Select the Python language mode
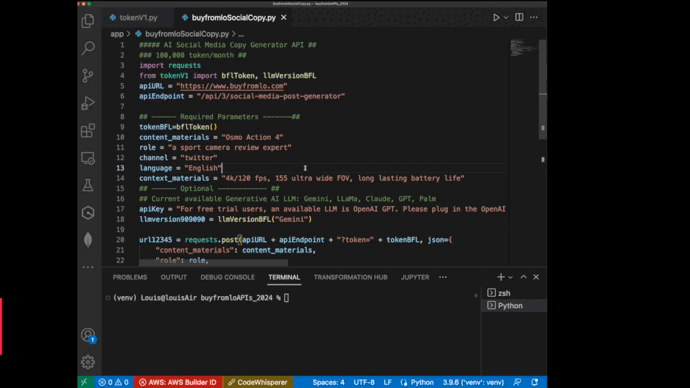 [417, 382]
